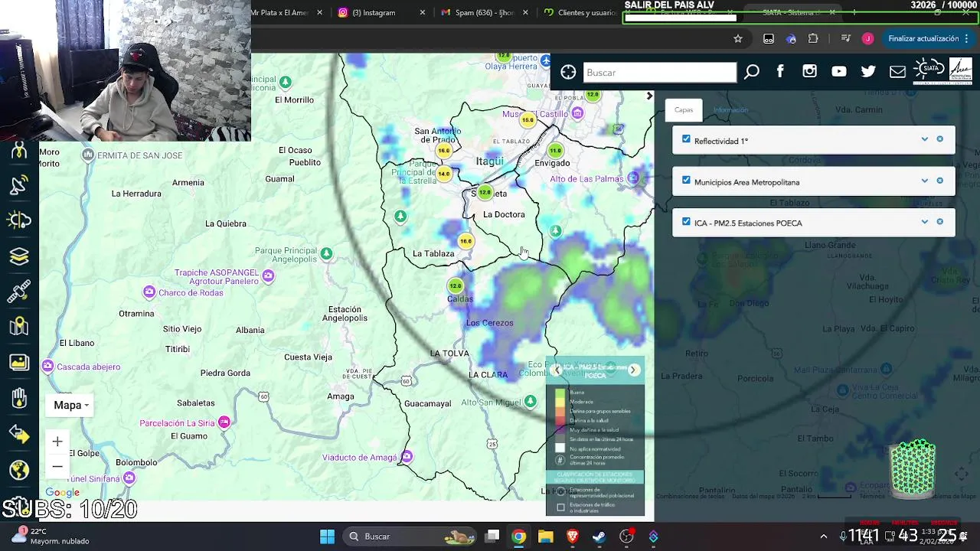Click browser profile avatar J
This screenshot has height=551, width=980.
coord(867,38)
